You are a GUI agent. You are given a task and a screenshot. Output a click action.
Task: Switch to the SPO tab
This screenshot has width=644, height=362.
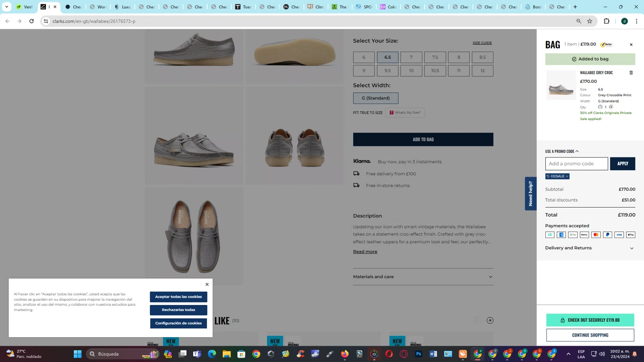[364, 7]
